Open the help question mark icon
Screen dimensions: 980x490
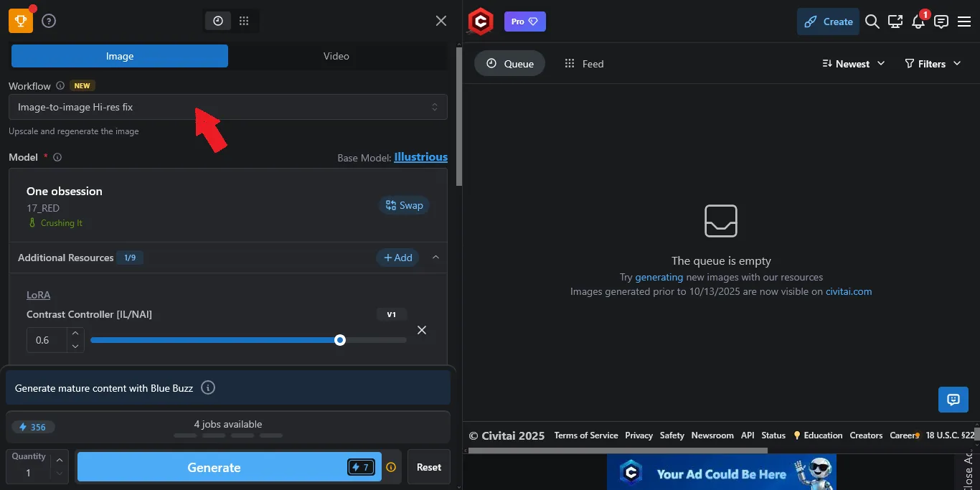(x=49, y=21)
